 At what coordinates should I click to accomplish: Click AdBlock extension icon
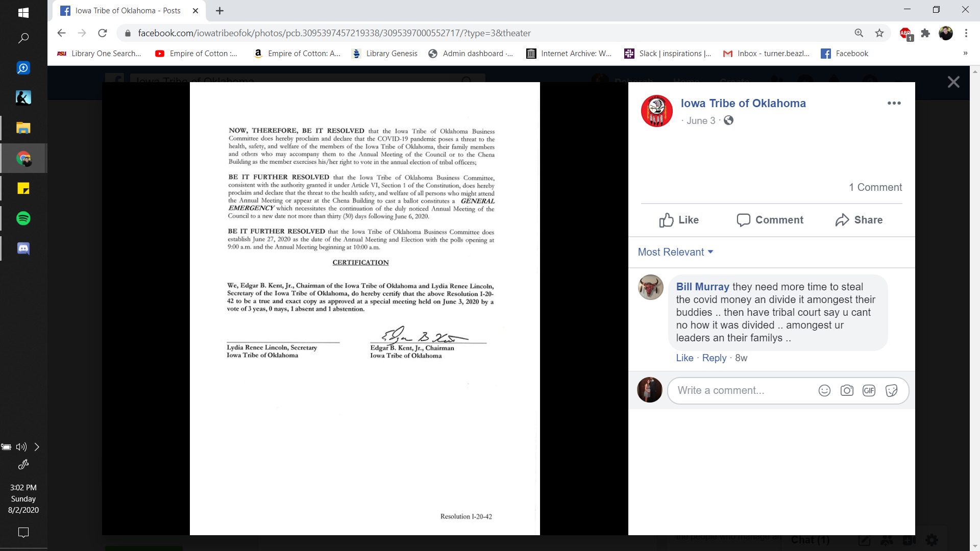click(905, 34)
